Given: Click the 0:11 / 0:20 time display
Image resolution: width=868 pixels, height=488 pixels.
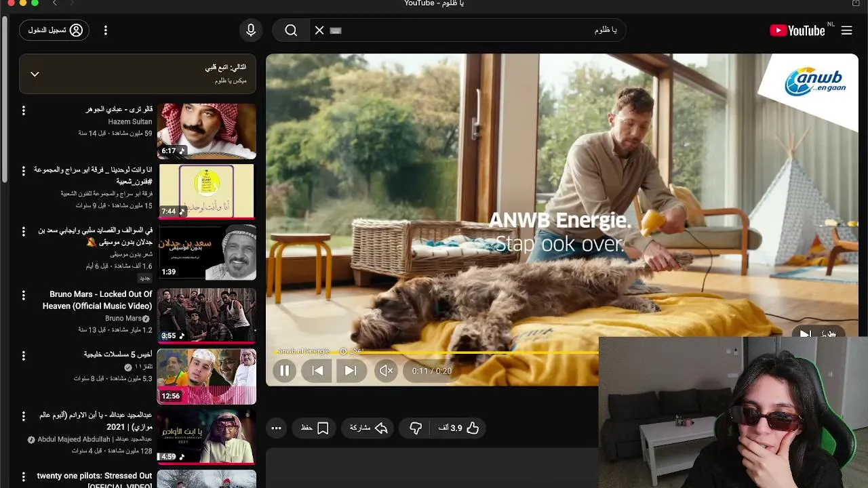Looking at the screenshot, I should (x=431, y=371).
